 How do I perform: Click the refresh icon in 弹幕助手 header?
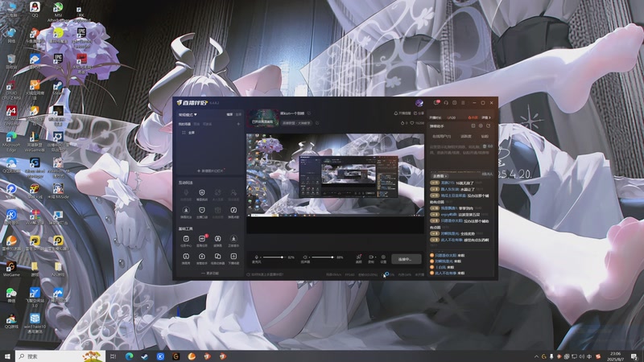click(x=489, y=126)
